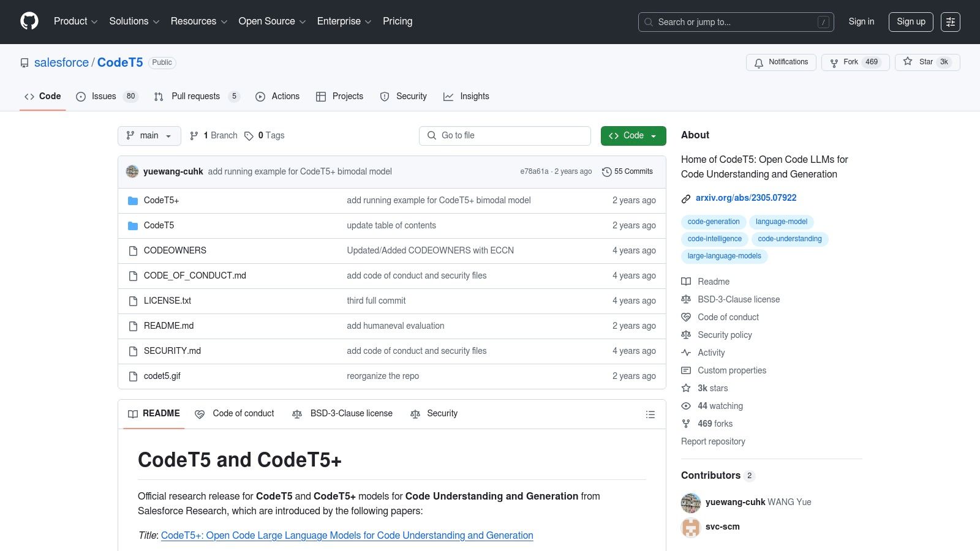This screenshot has height=551, width=980.
Task: Expand the Resources menu
Action: coord(199,21)
